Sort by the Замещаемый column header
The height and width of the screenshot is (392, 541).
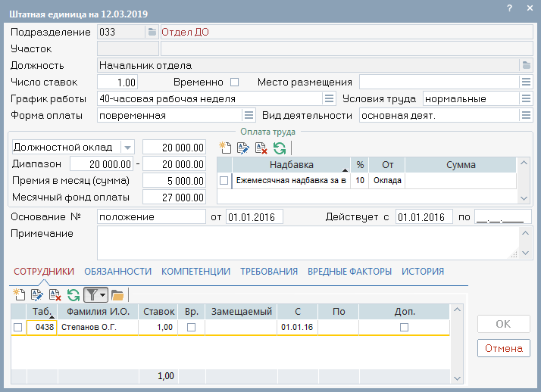(241, 311)
